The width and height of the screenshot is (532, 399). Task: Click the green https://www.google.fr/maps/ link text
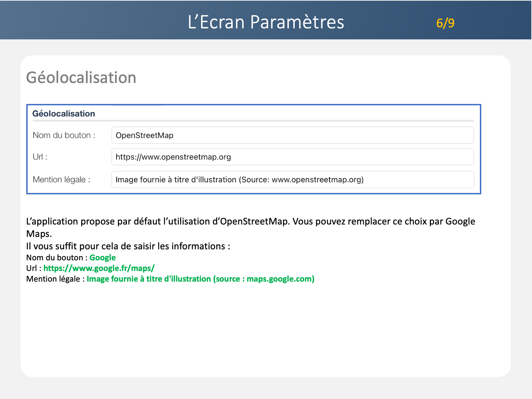tap(99, 268)
